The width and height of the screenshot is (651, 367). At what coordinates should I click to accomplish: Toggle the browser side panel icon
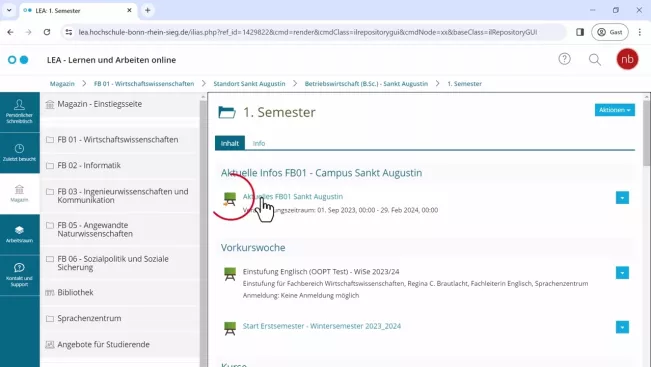[580, 32]
